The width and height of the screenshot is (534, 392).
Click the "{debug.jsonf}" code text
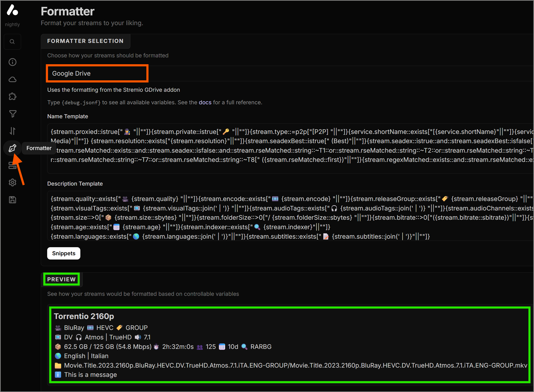click(x=81, y=103)
